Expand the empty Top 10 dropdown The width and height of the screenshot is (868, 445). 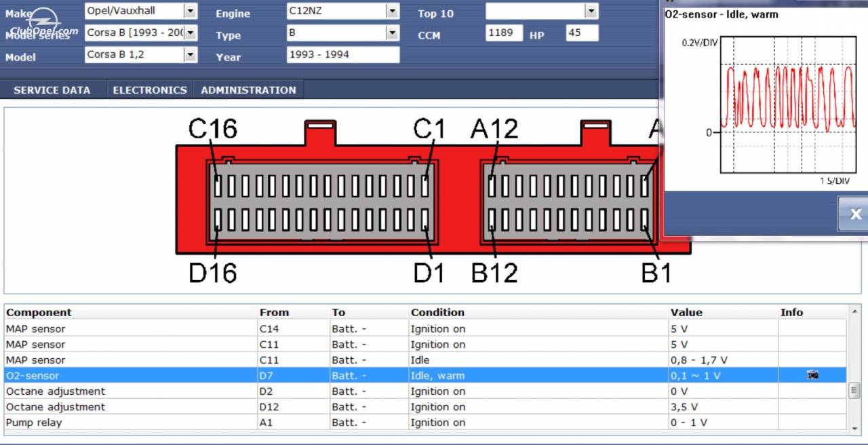[x=591, y=11]
